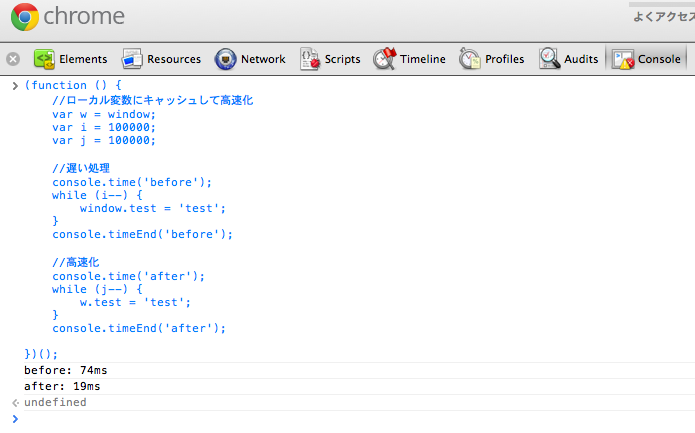695x433 pixels.
Task: Select the Console panel icon
Action: [x=623, y=59]
